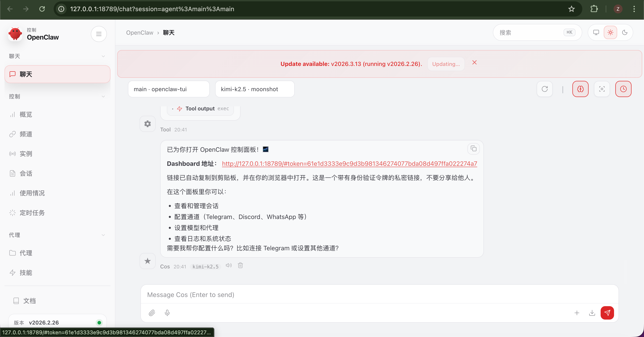The height and width of the screenshot is (337, 644).
Task: Click the Tool gear avatar icon
Action: tap(148, 124)
